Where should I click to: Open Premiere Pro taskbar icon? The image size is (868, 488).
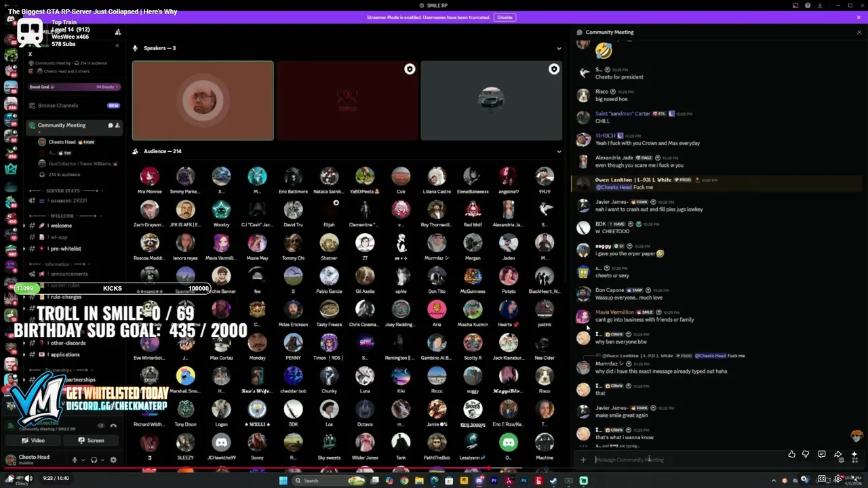click(494, 481)
